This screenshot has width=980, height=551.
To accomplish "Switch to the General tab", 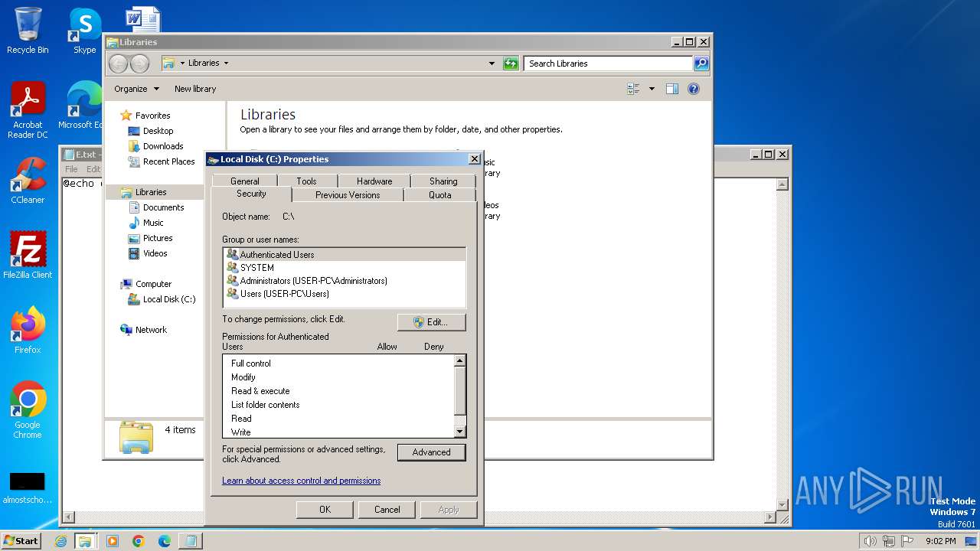I will point(245,181).
